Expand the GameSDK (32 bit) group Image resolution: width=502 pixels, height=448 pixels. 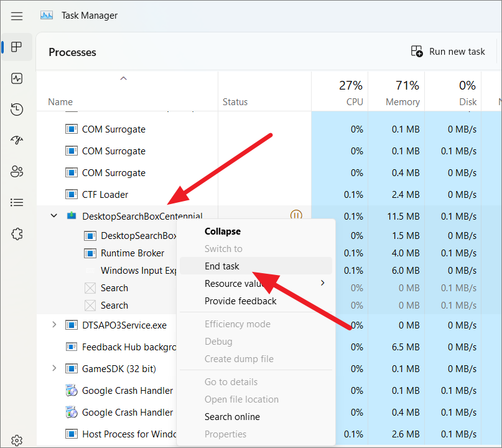click(x=54, y=368)
